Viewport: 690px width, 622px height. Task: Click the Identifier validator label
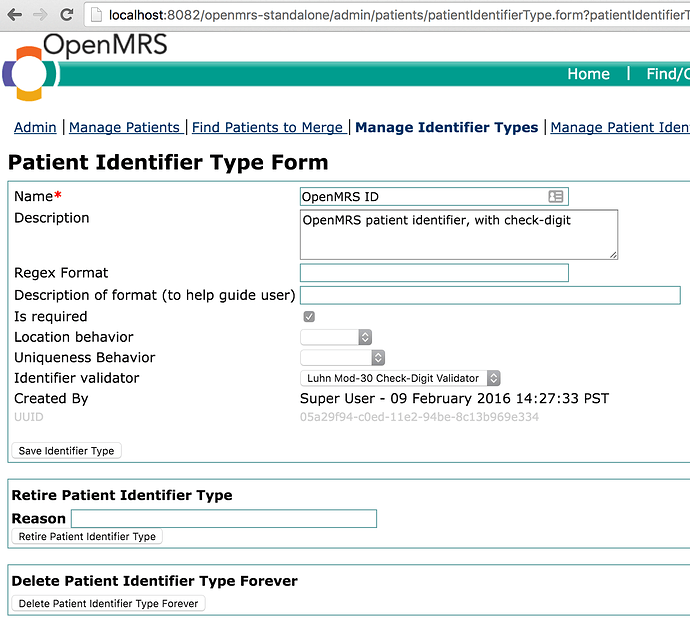pyautogui.click(x=77, y=378)
